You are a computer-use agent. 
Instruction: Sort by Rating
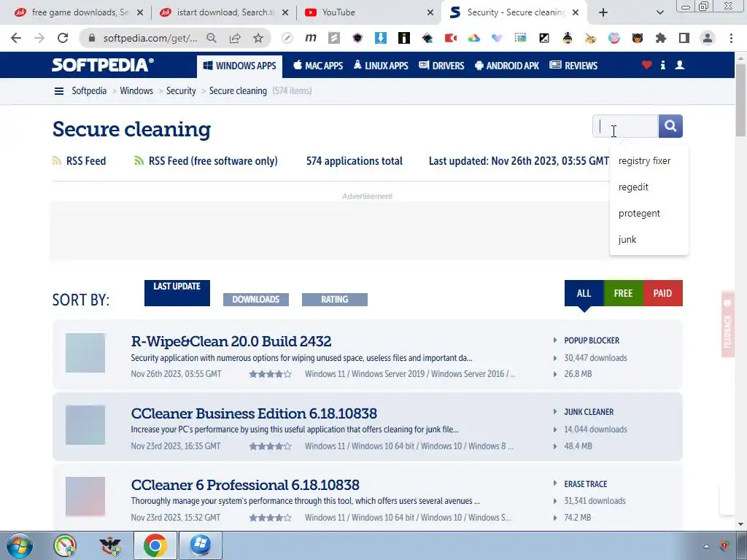pos(334,300)
